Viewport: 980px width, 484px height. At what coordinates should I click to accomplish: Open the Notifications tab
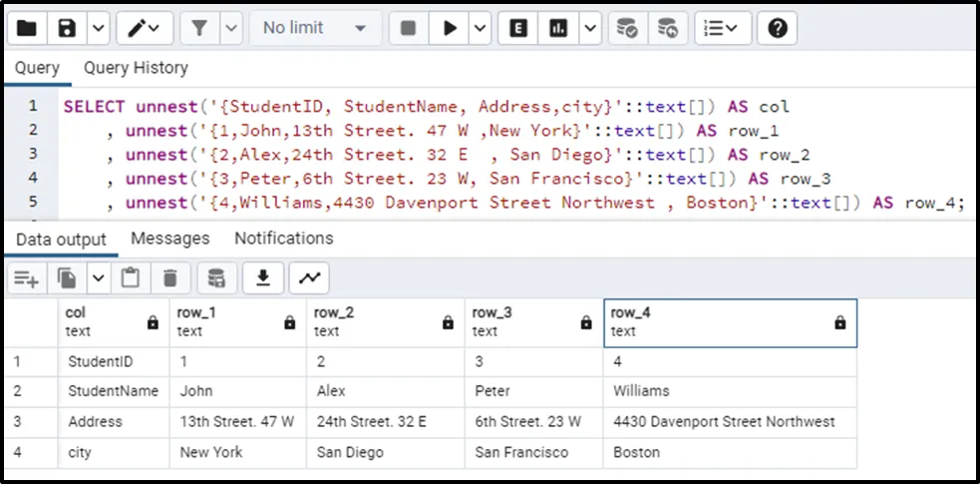coord(283,239)
